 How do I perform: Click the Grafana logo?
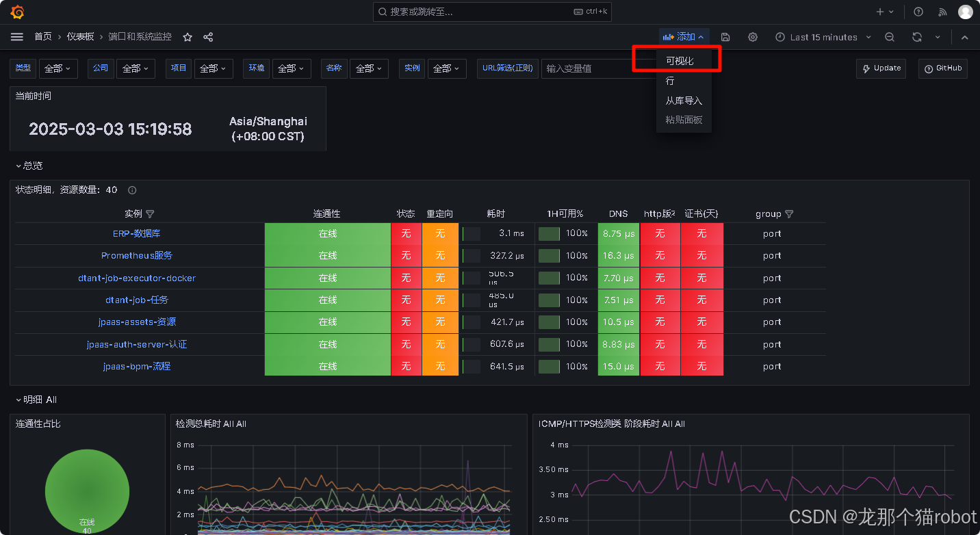tap(16, 11)
